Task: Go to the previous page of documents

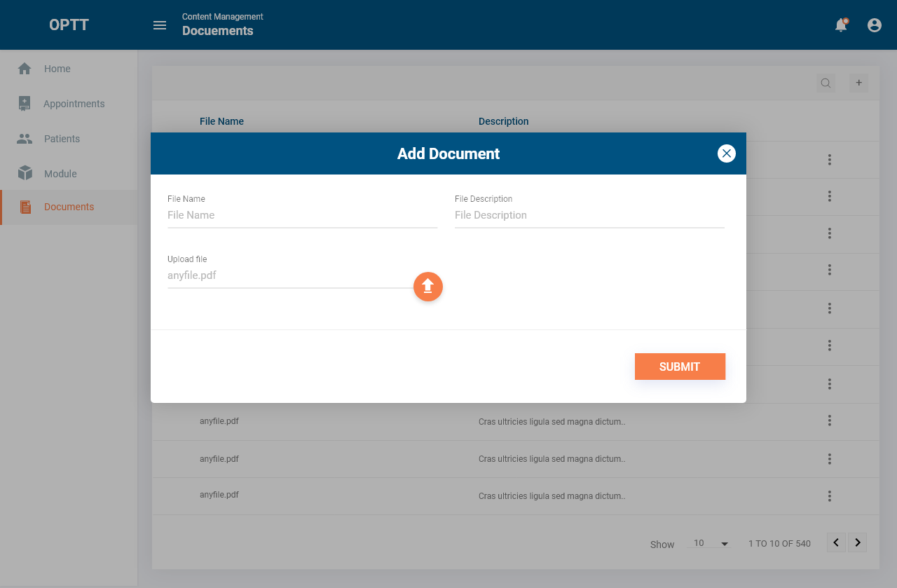Action: pos(836,542)
